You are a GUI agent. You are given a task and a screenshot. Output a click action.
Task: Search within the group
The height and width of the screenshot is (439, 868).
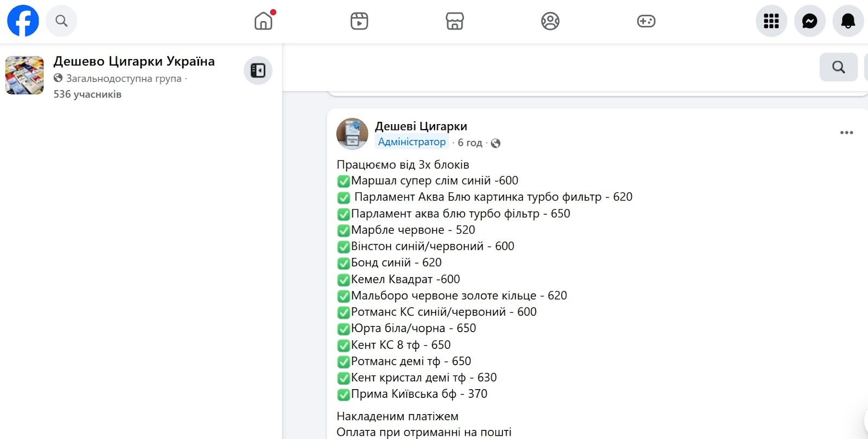coord(838,67)
